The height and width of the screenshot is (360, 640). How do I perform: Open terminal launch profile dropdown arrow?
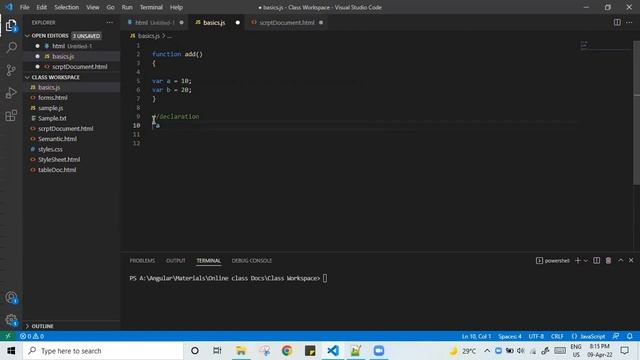coord(586,260)
